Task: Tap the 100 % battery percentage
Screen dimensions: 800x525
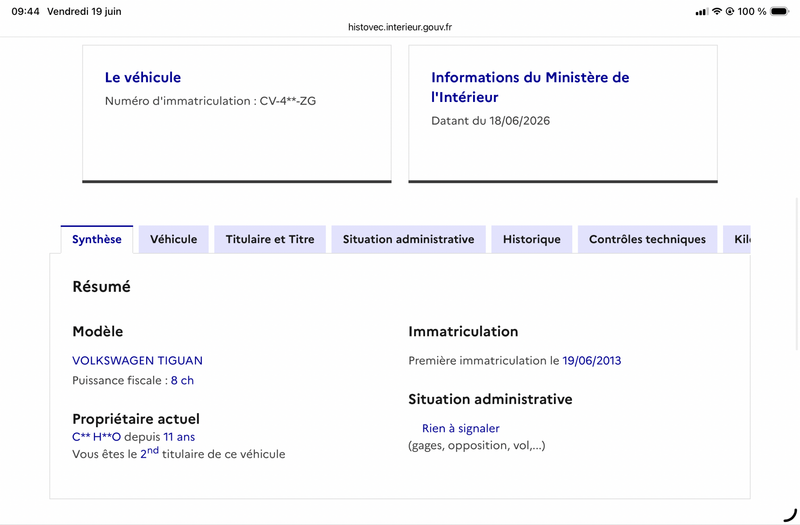Action: pos(752,11)
